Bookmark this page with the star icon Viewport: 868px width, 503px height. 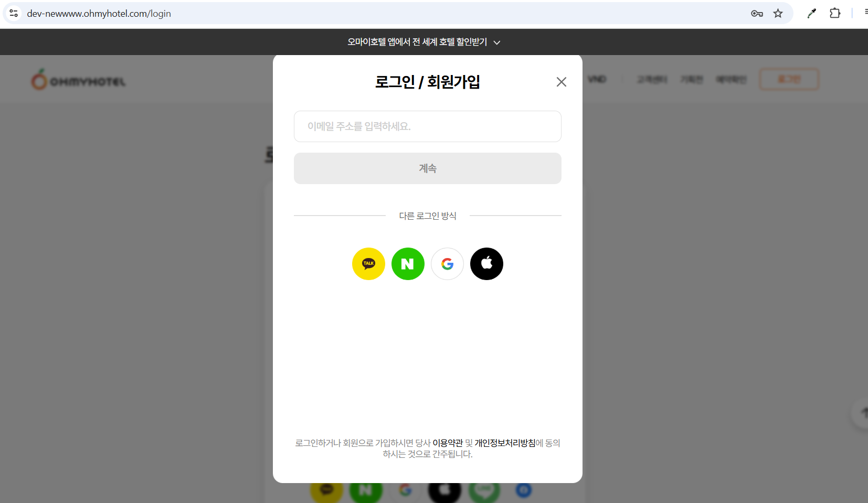(x=778, y=14)
